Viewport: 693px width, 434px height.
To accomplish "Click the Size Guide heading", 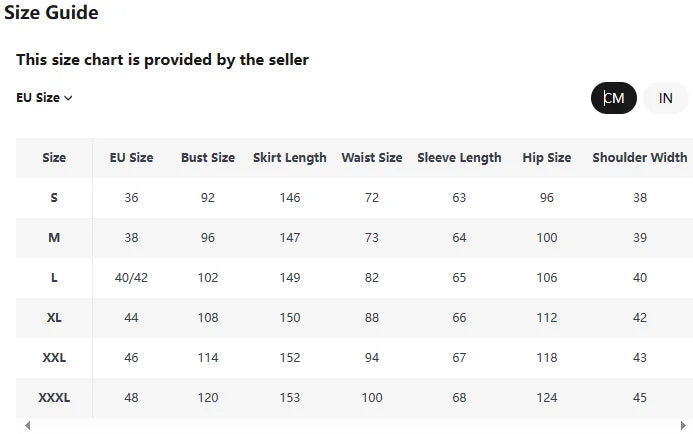I will pyautogui.click(x=51, y=13).
